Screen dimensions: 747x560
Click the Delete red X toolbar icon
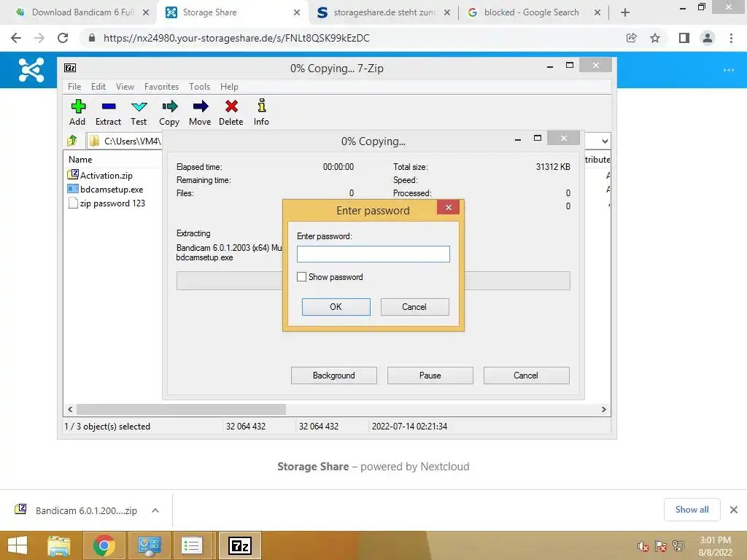click(231, 106)
